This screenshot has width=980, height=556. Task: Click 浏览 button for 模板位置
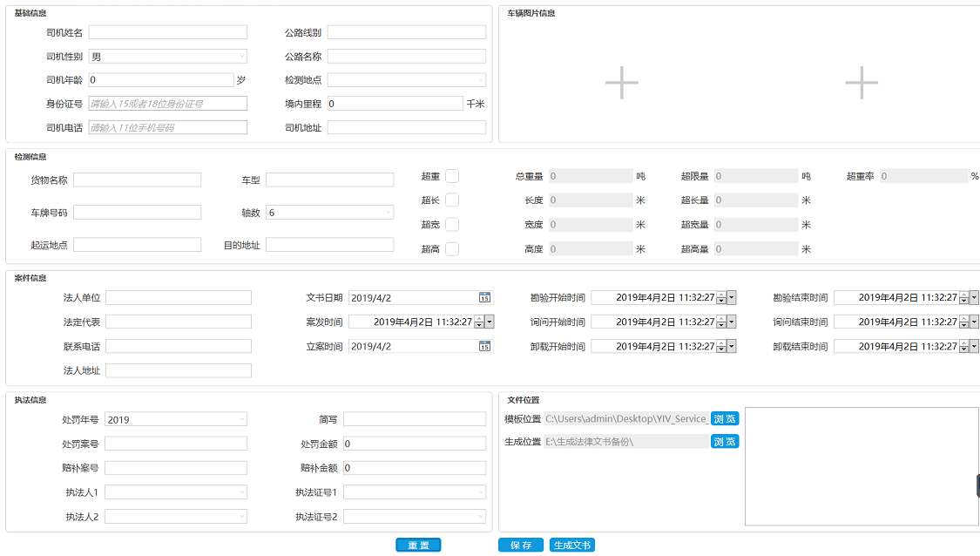click(725, 419)
